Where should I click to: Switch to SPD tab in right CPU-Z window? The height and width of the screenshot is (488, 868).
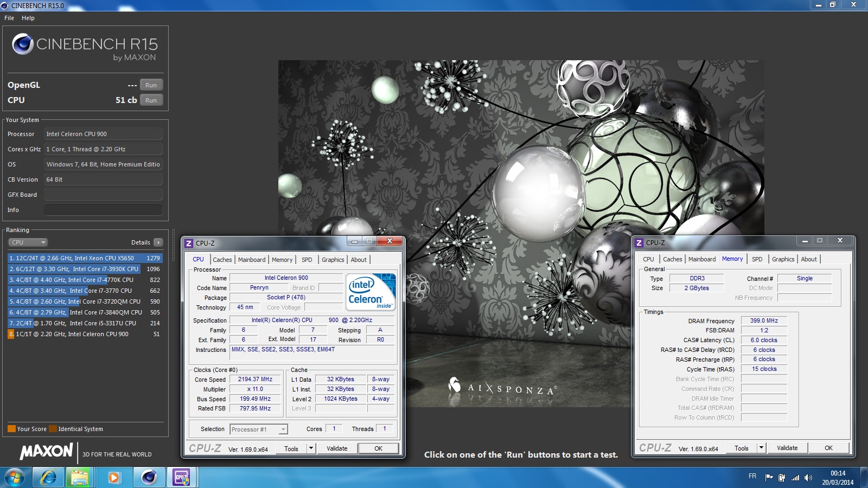click(x=757, y=259)
